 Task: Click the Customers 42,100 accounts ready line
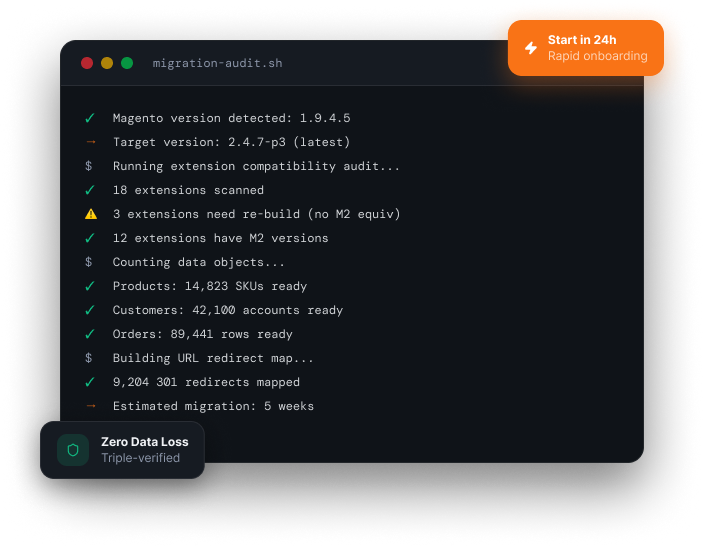228,310
